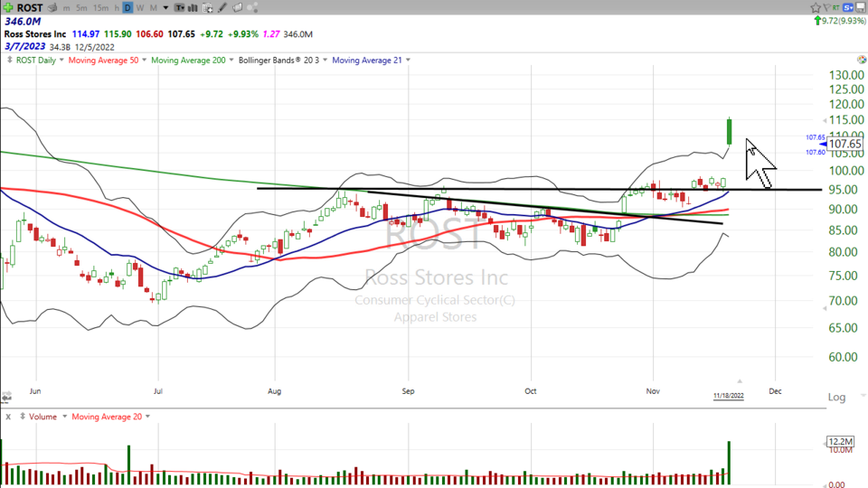Click the Volume pane label
This screenshot has height=488, width=868.
(42, 416)
